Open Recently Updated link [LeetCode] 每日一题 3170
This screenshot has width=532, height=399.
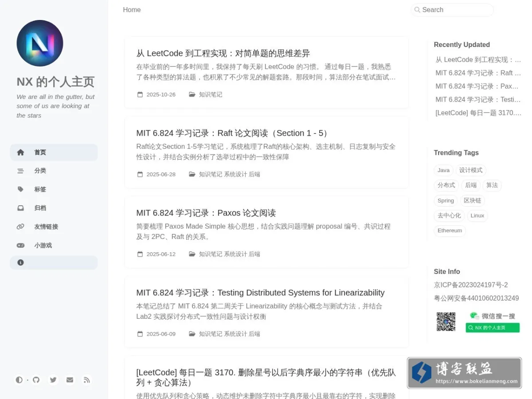(x=478, y=113)
